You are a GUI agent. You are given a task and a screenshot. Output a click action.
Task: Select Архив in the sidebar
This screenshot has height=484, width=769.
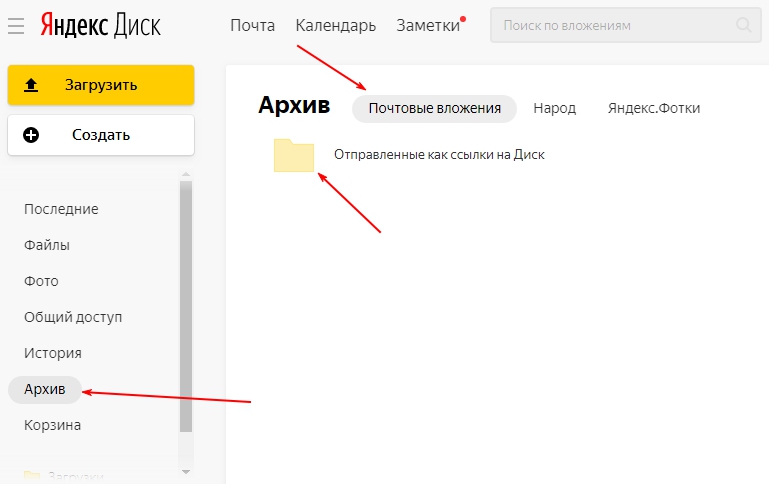(45, 390)
